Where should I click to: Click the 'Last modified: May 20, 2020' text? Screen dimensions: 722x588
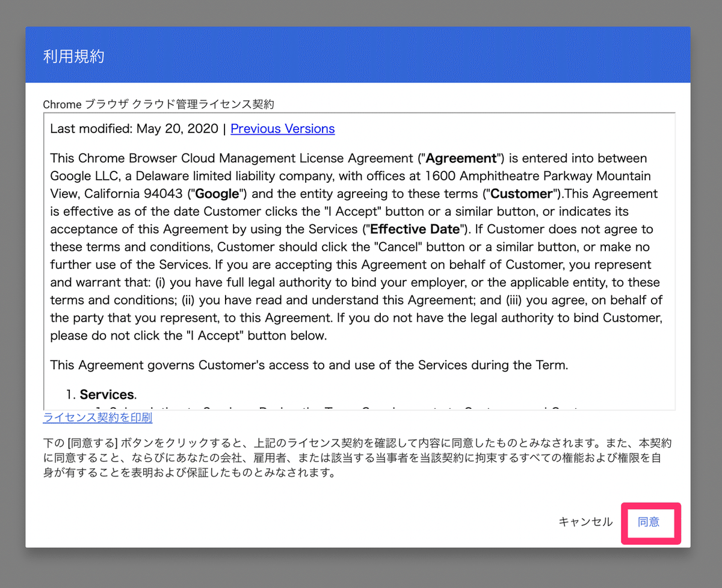(135, 129)
